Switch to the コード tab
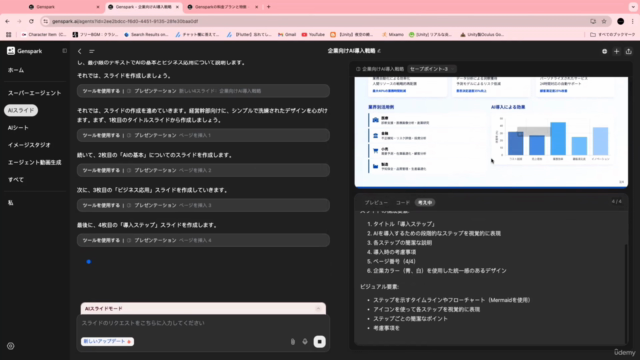Viewport: 640px width, 360px height. click(x=402, y=202)
